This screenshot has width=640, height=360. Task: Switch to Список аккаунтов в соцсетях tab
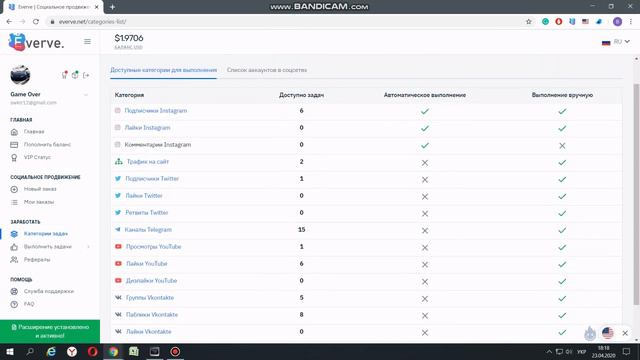click(267, 70)
